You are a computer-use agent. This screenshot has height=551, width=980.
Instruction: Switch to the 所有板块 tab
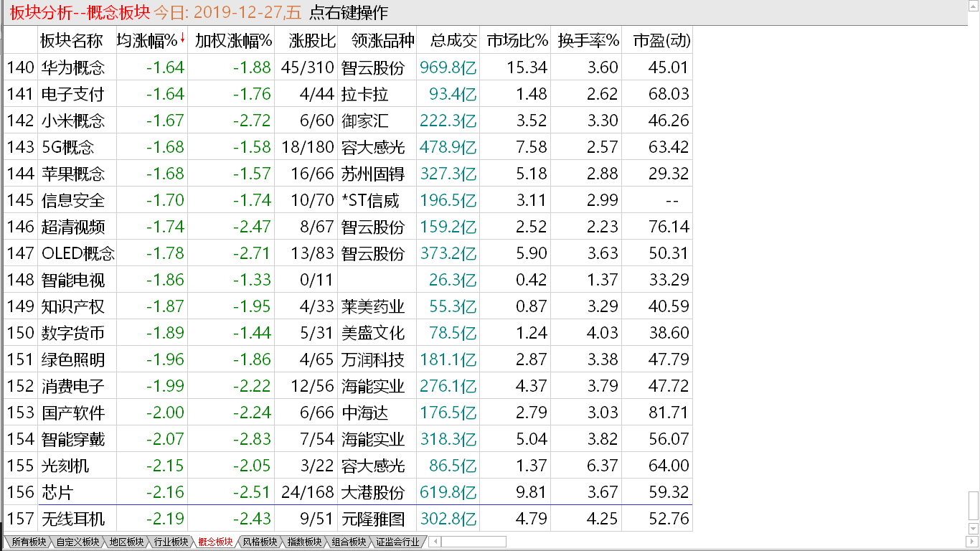click(29, 542)
